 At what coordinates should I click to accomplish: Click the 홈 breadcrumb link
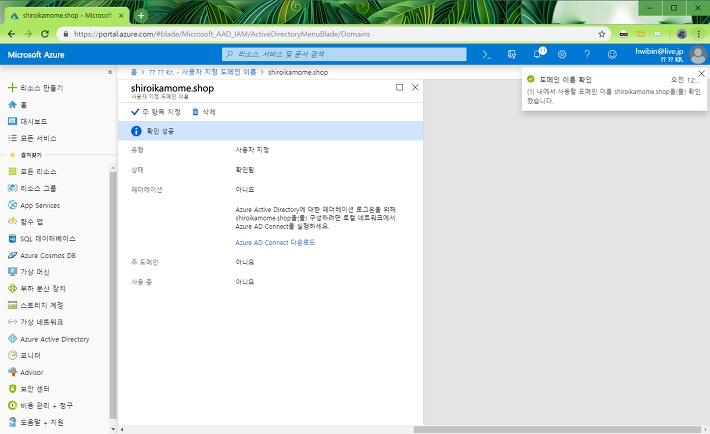click(134, 72)
